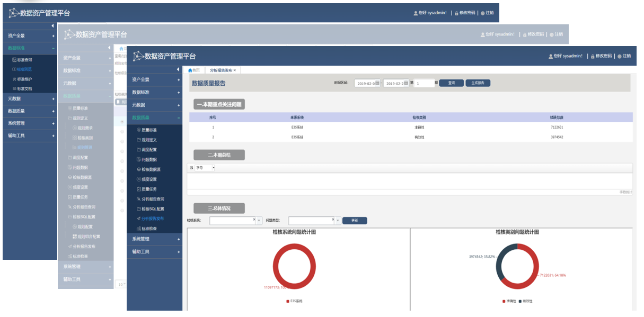The image size is (644, 317).
Task: Expand 资产全景 in front window sidebar
Action: pyautogui.click(x=154, y=79)
